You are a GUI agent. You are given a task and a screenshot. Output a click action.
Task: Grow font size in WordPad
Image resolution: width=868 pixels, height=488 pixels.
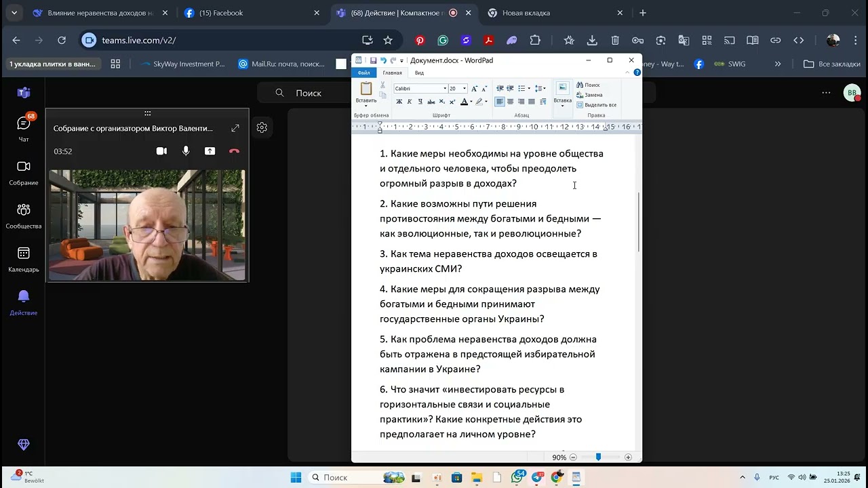click(x=474, y=89)
